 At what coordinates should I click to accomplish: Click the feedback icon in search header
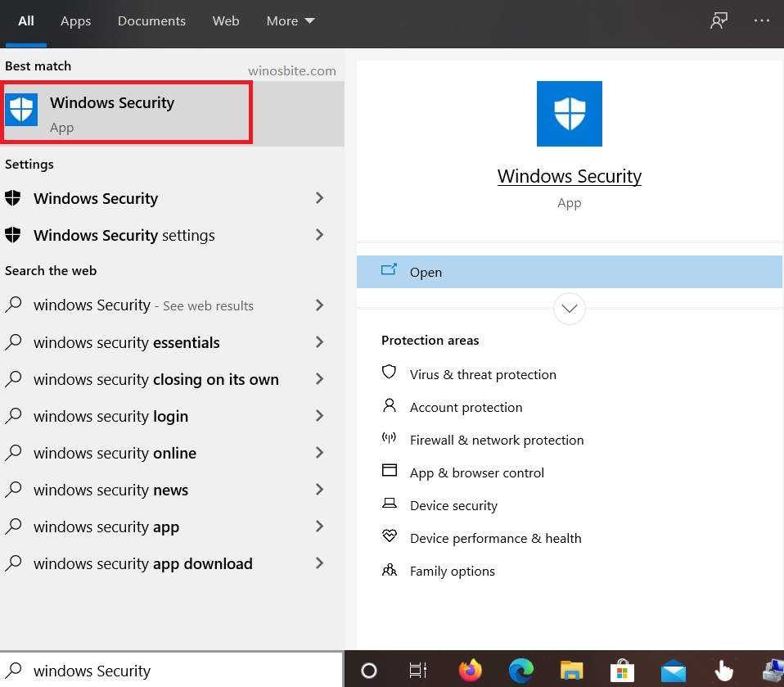(719, 21)
